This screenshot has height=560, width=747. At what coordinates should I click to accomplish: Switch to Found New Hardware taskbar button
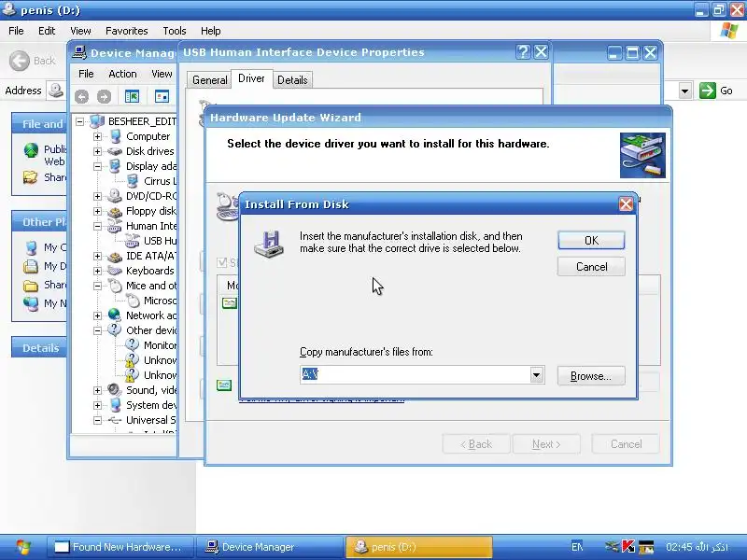coord(120,547)
